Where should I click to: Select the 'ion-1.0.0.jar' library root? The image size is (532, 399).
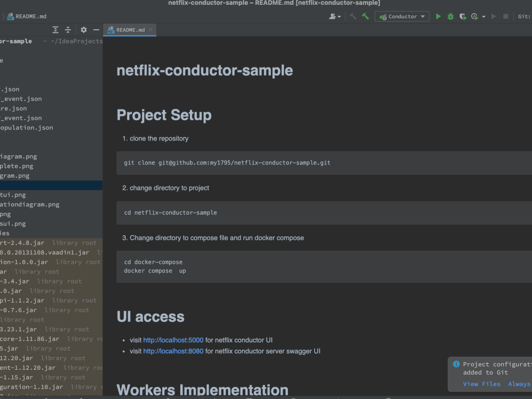click(51, 262)
